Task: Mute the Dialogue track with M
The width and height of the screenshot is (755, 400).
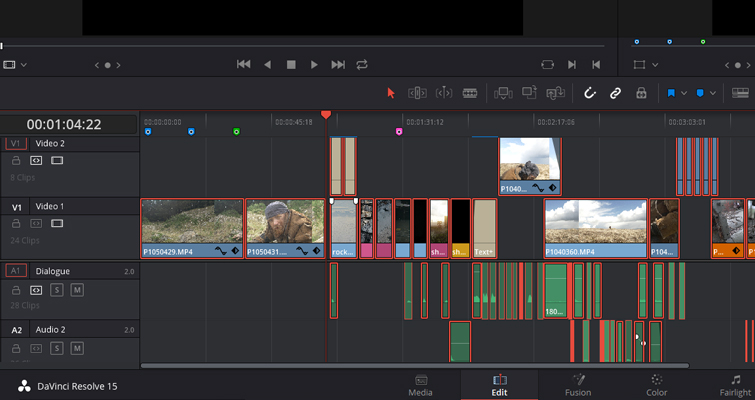Action: (x=77, y=289)
